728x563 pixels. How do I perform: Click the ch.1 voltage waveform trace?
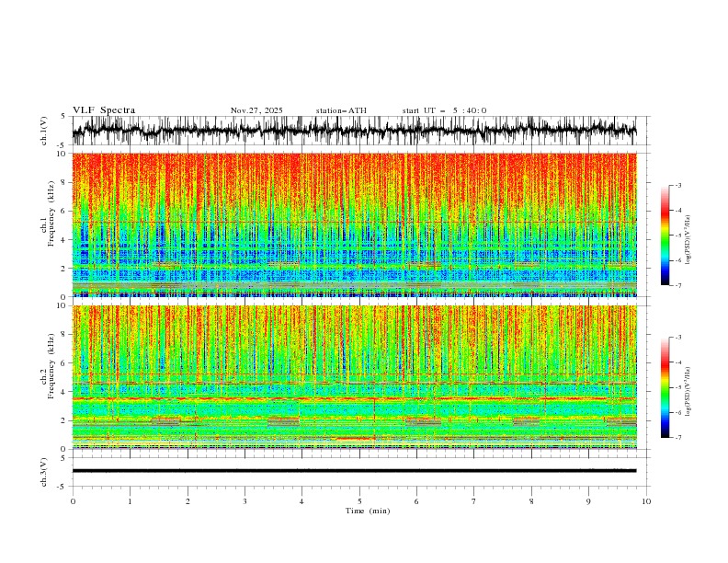[354, 131]
